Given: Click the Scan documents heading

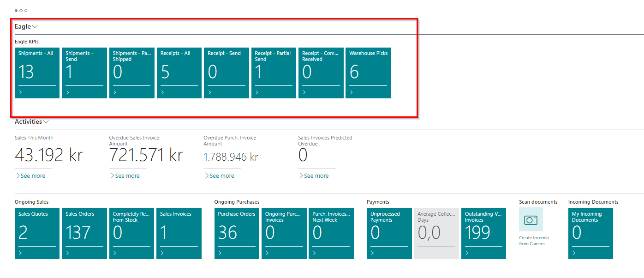Looking at the screenshot, I should 538,202.
